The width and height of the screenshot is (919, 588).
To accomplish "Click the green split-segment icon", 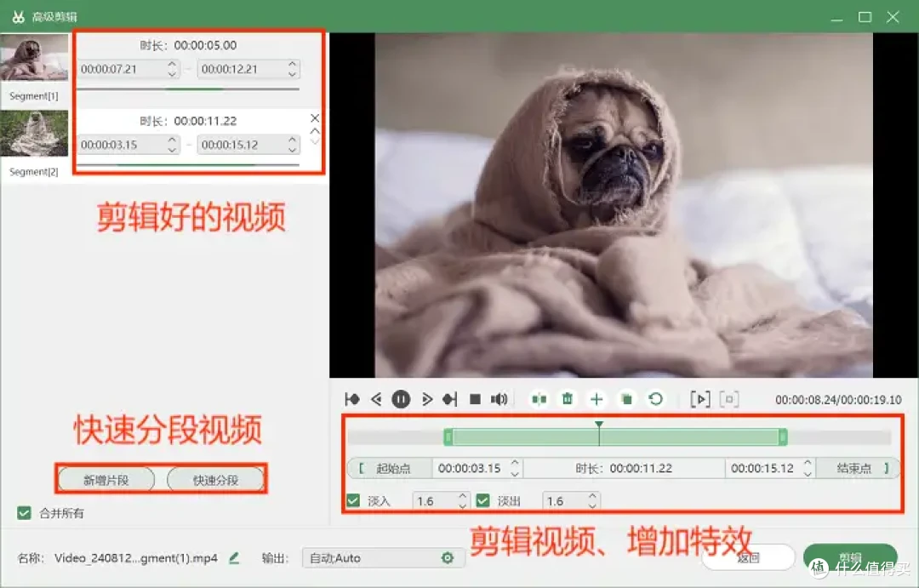I will 539,399.
